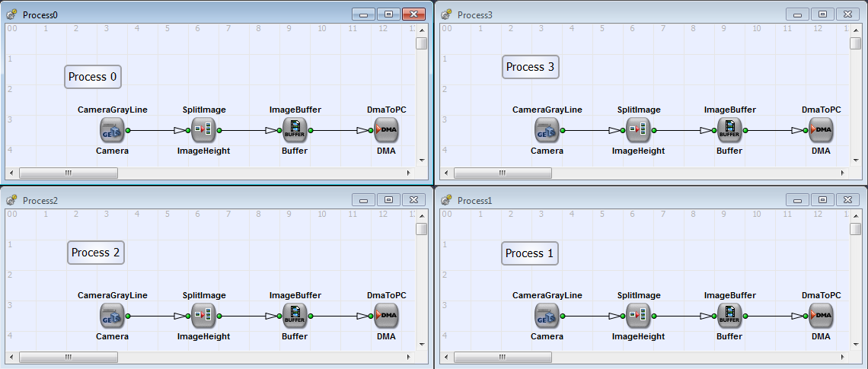Click the Process 1 label box

(x=530, y=253)
